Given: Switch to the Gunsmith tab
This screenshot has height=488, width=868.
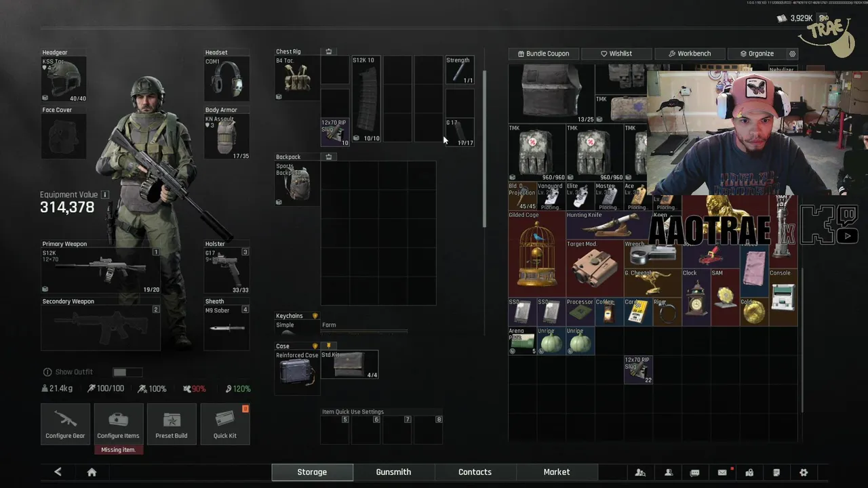Looking at the screenshot, I should point(393,472).
